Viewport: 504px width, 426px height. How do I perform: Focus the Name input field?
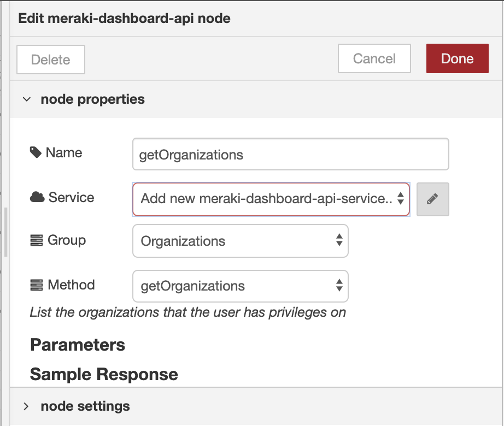(x=290, y=155)
